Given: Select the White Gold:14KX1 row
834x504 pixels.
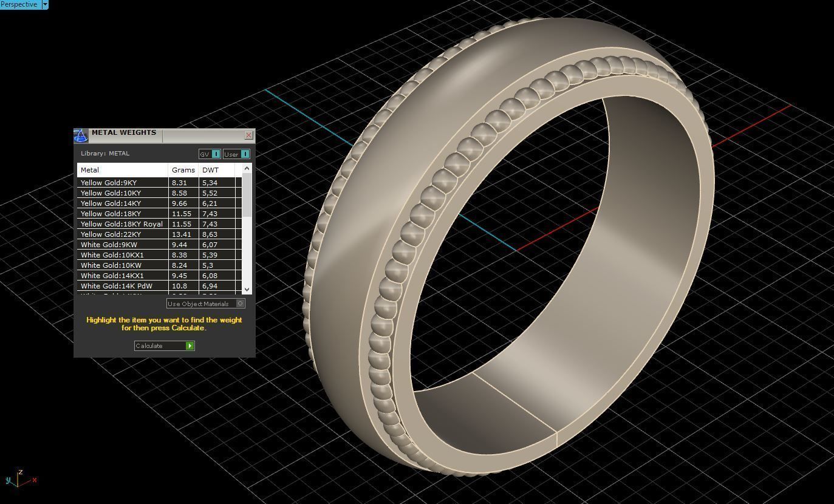Looking at the screenshot, I should 159,276.
